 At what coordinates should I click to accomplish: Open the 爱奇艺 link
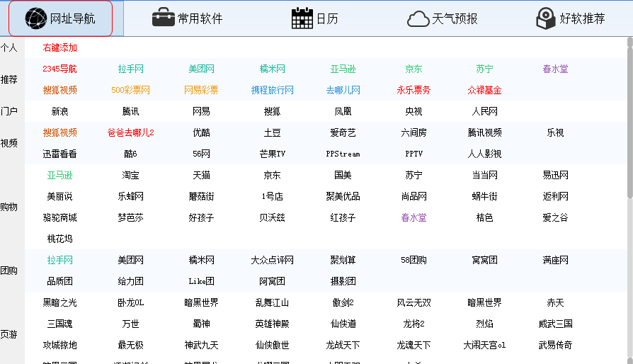click(x=343, y=132)
